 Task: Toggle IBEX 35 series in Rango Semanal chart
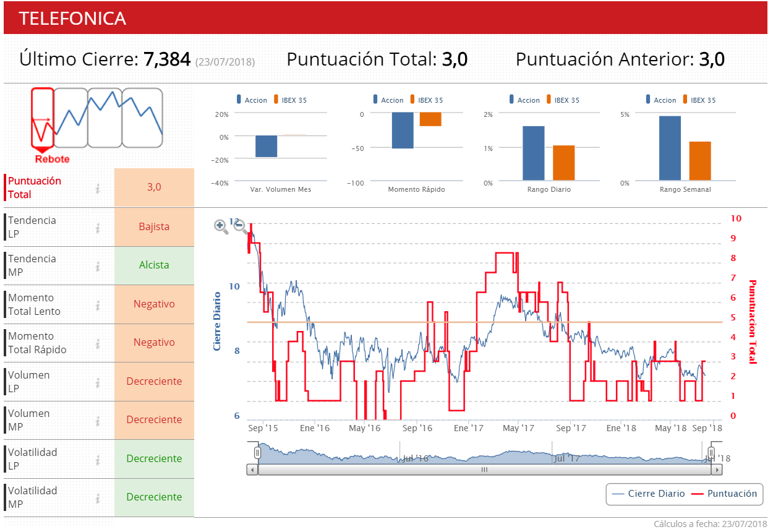(699, 100)
